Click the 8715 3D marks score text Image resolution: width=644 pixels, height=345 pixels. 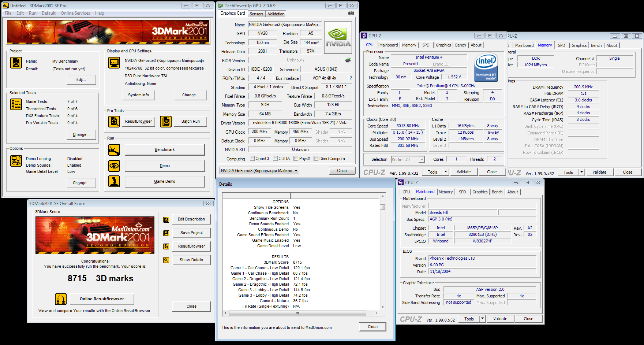click(x=100, y=279)
